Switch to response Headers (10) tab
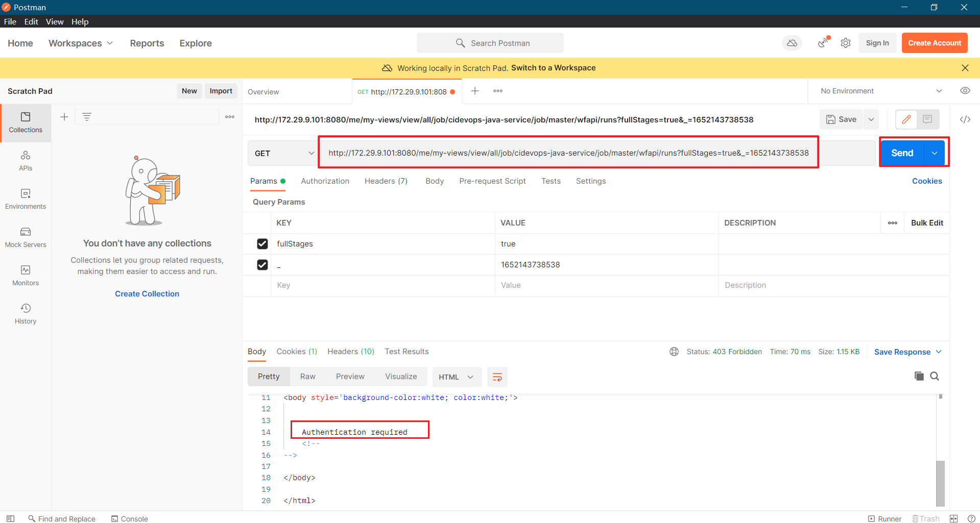This screenshot has width=980, height=523. (351, 352)
